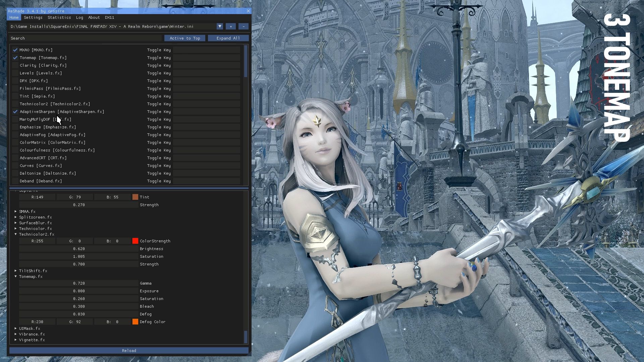Expand the SMAA.fx section
Viewport: 644px width, 362px height.
tap(16, 212)
